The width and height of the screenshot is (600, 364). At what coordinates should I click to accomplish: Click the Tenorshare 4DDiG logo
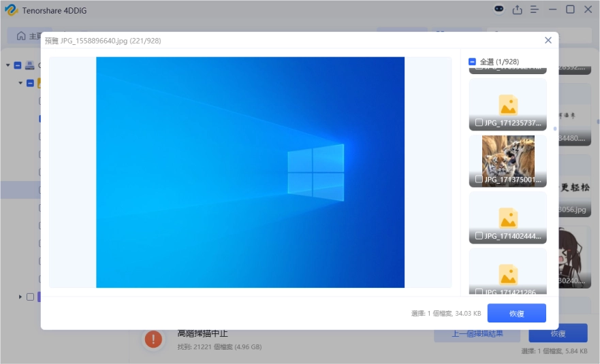(12, 10)
